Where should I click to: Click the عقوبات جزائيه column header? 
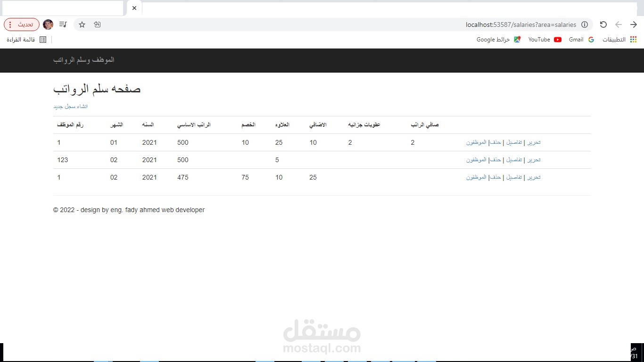click(364, 125)
